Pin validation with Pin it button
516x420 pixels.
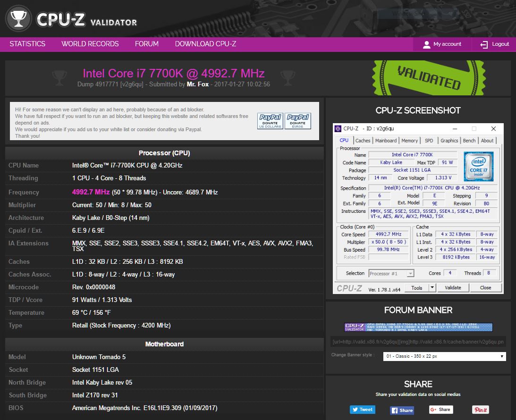pos(481,410)
